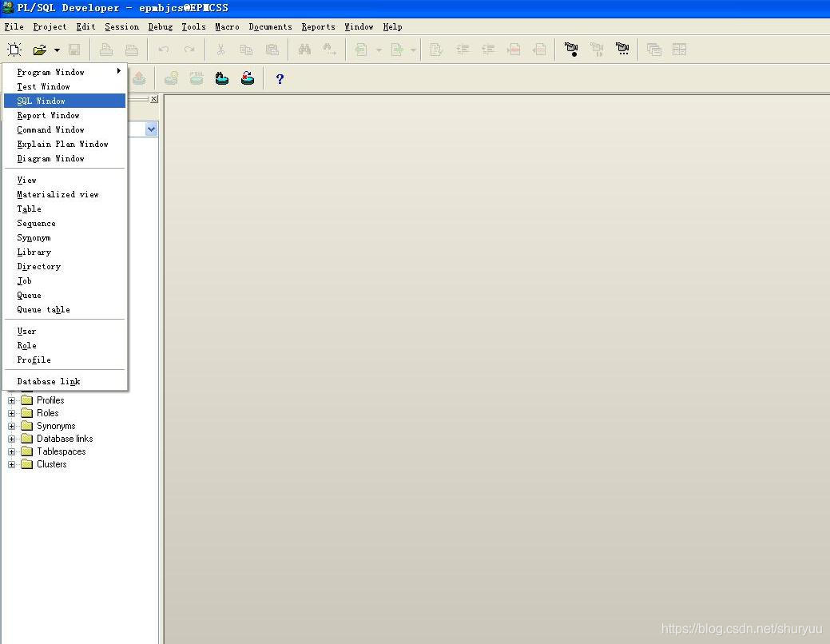The width and height of the screenshot is (830, 644).
Task: Expand the Clusters folder node
Action: coord(12,464)
